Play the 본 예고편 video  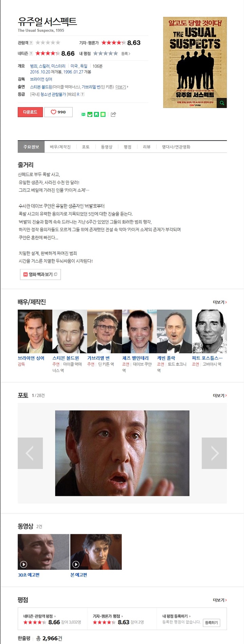(x=96, y=552)
